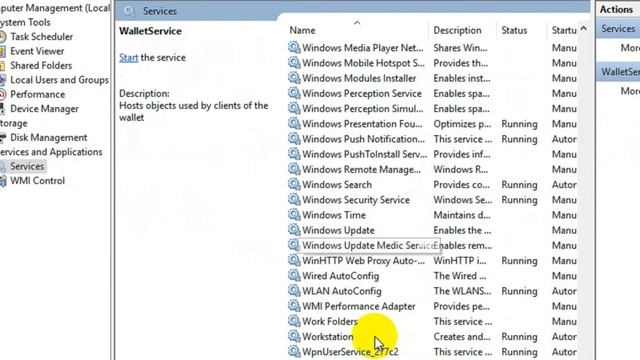
Task: Click the gear icon of Windows Remote Management
Action: (x=293, y=169)
